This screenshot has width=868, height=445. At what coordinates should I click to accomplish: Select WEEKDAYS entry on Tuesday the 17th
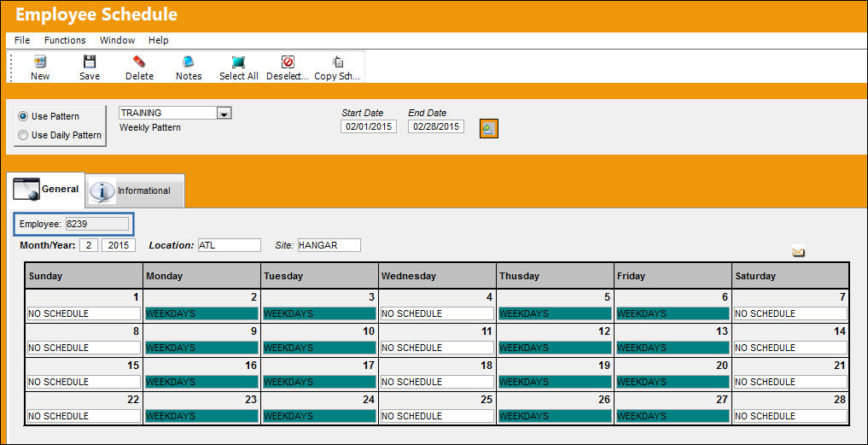point(319,382)
